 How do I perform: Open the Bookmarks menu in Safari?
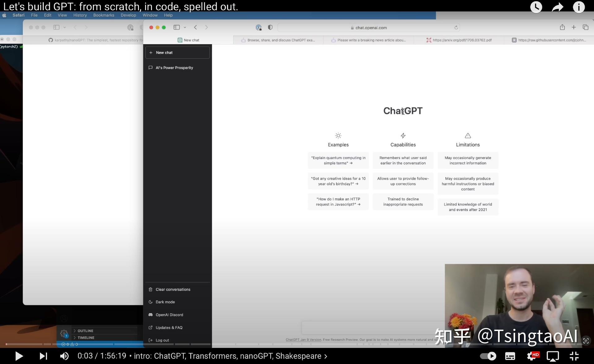pos(104,15)
